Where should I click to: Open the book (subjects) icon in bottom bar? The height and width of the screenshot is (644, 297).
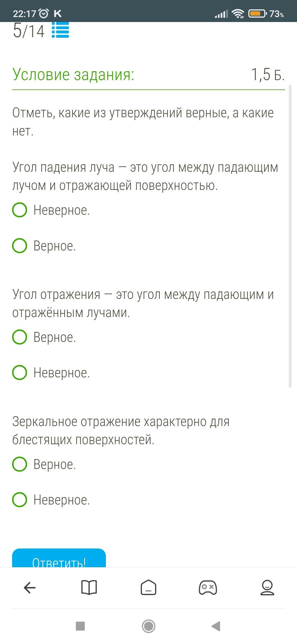pyautogui.click(x=89, y=588)
